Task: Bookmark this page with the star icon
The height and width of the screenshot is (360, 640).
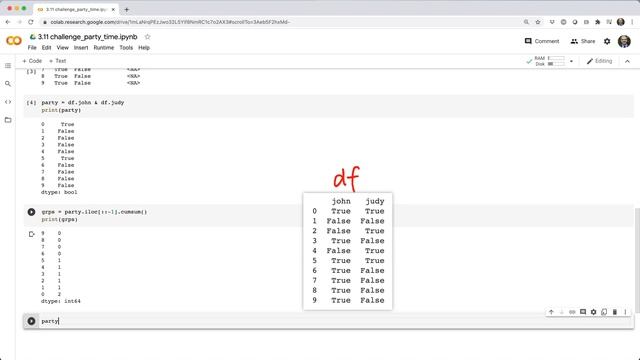Action: pos(538,22)
